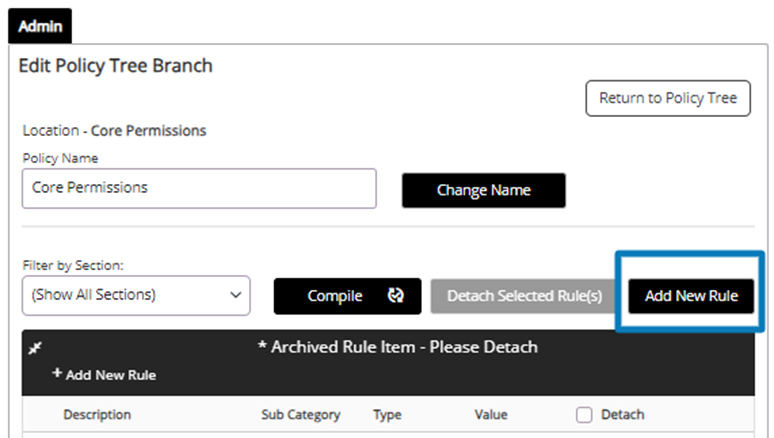Click the Archived Rule Item header title
Viewport: 774px width, 438px height.
pyautogui.click(x=397, y=347)
